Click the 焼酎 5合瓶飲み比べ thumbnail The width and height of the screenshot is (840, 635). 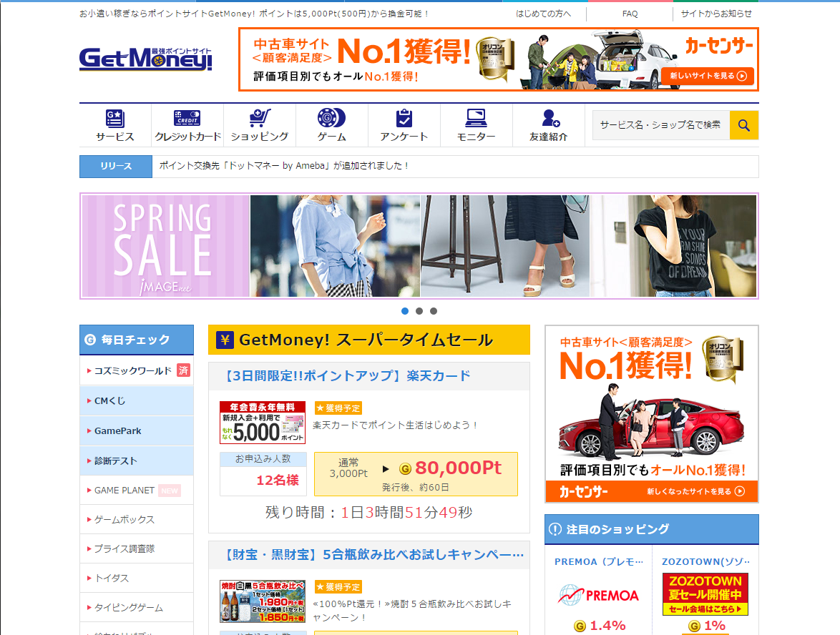(x=263, y=601)
